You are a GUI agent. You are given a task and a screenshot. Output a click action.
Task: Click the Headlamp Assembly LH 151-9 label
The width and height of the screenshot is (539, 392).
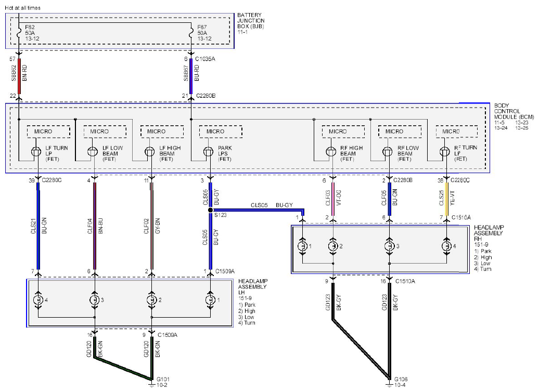(253, 289)
